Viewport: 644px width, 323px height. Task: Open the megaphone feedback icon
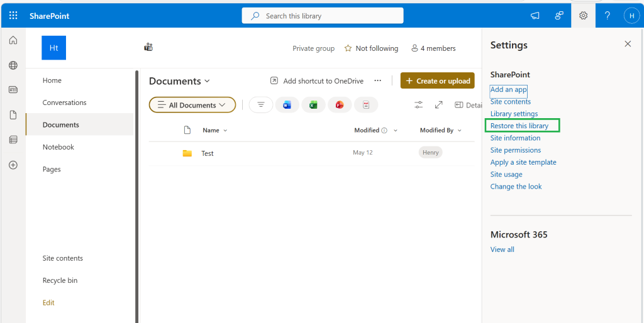tap(535, 16)
